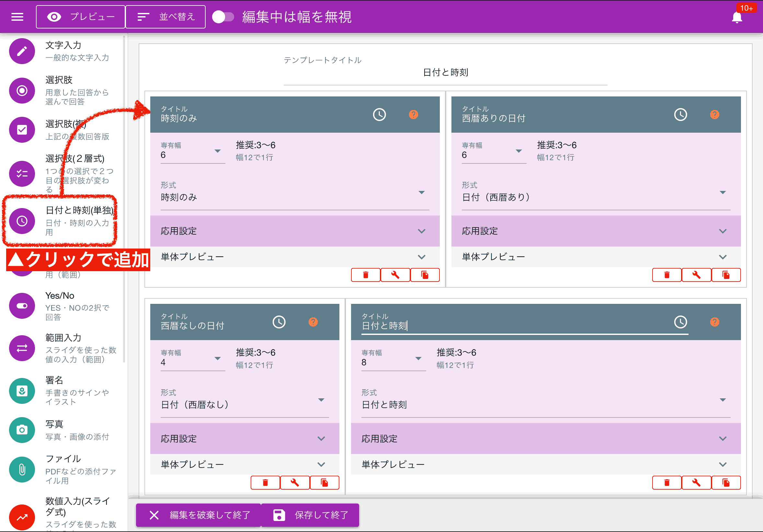Open the hamburger menu

[17, 17]
